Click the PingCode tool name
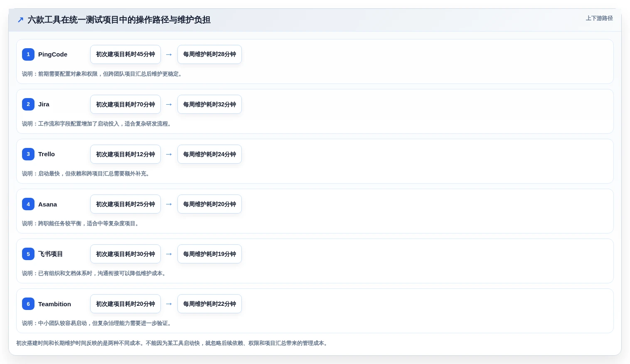Image resolution: width=630 pixels, height=364 pixels. 53,54
